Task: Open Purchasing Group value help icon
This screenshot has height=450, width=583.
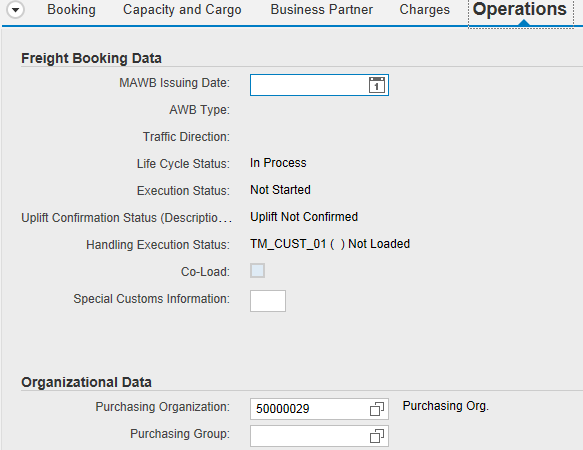Action: [377, 436]
